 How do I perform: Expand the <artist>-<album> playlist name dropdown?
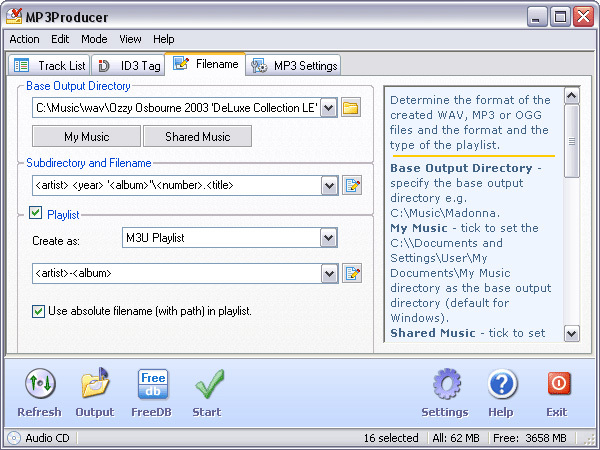click(x=329, y=274)
